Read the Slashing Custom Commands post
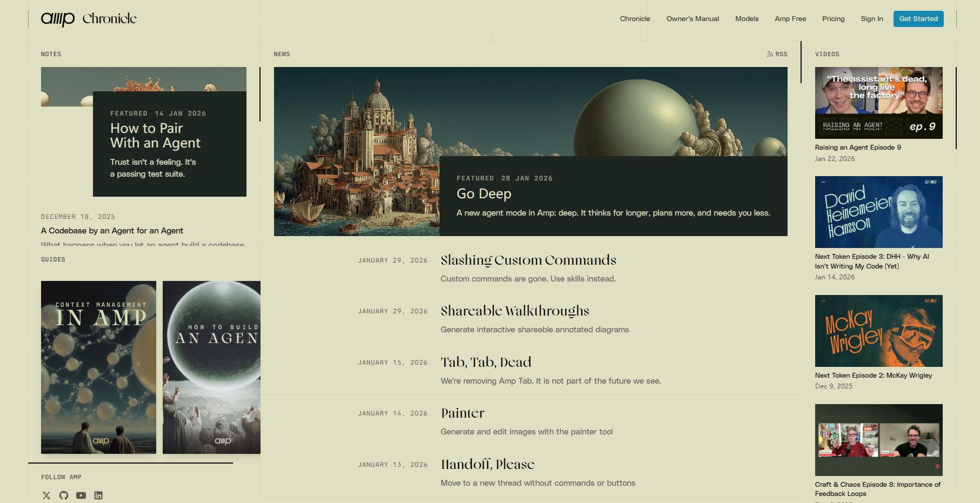This screenshot has width=980, height=503. point(528,260)
